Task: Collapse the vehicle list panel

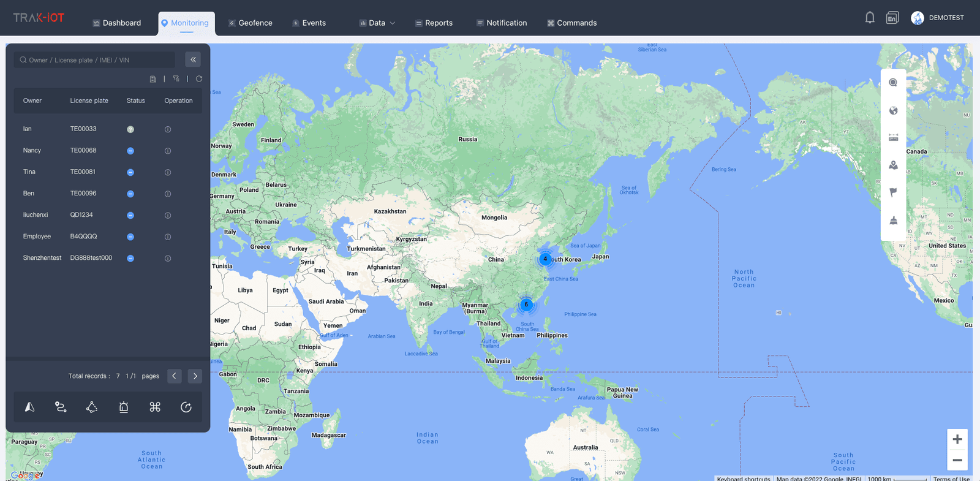Action: 193,59
